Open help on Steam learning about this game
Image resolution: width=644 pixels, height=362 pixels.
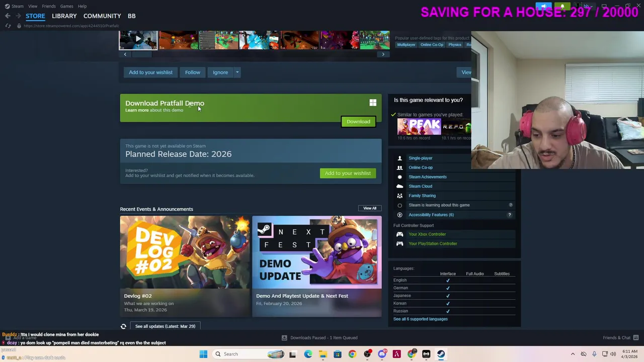(x=510, y=205)
